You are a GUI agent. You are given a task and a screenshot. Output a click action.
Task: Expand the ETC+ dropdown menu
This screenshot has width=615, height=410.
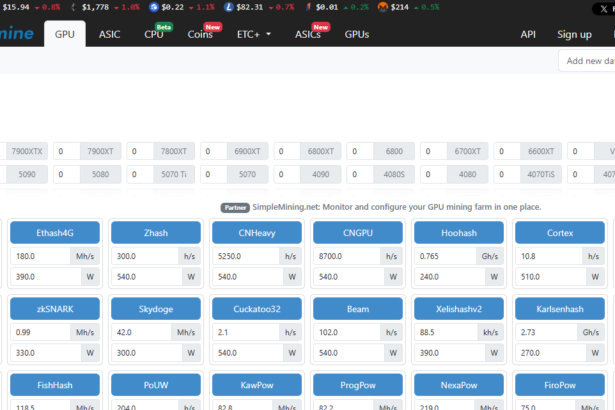(x=254, y=34)
